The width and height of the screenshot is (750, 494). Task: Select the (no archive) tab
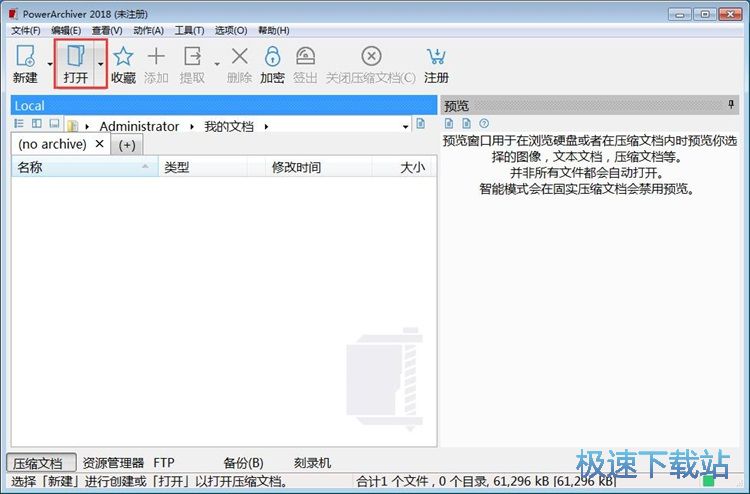61,144
